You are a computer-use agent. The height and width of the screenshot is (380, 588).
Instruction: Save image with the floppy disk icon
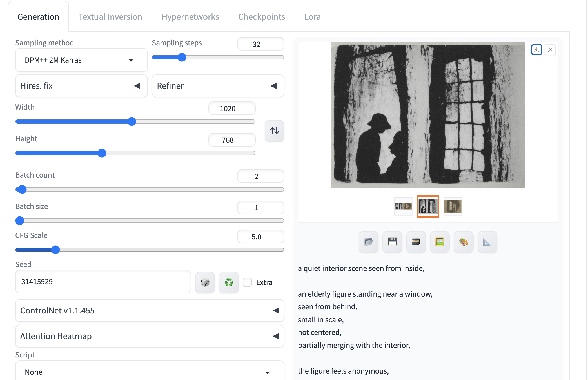point(392,242)
